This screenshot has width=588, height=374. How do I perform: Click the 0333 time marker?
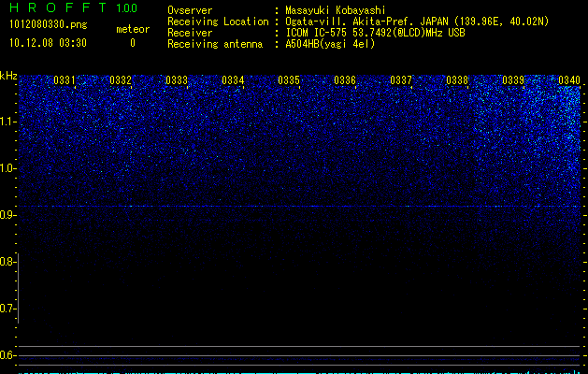177,80
